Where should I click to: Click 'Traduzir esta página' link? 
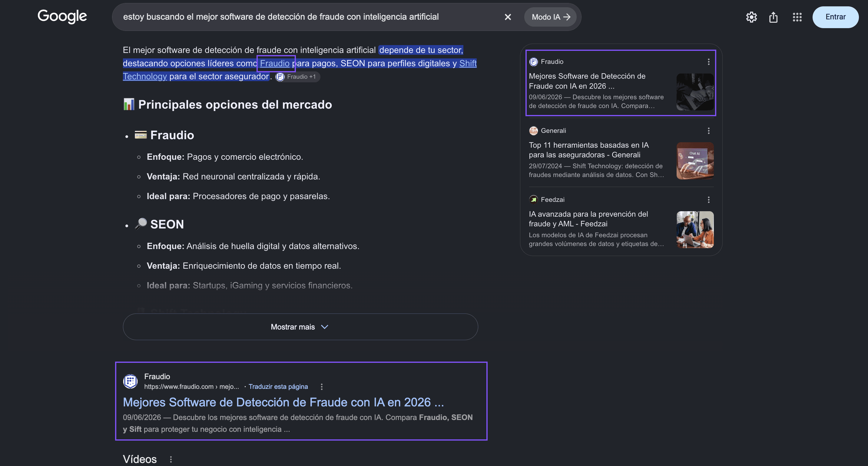(278, 386)
